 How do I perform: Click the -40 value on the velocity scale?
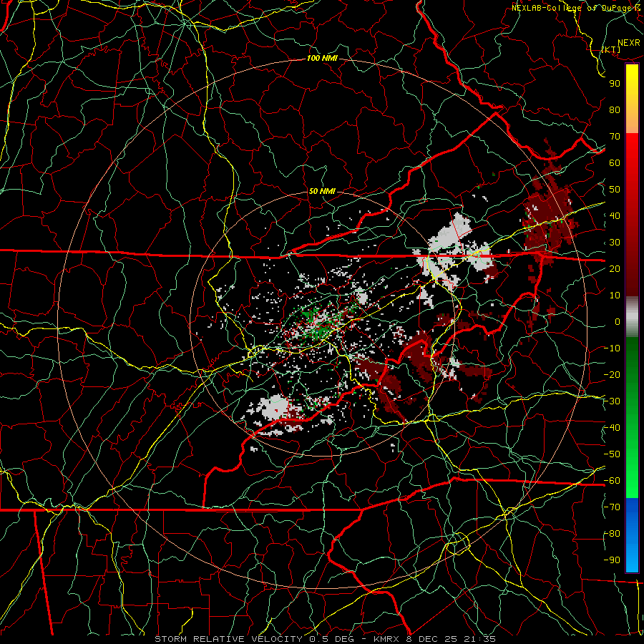click(612, 428)
